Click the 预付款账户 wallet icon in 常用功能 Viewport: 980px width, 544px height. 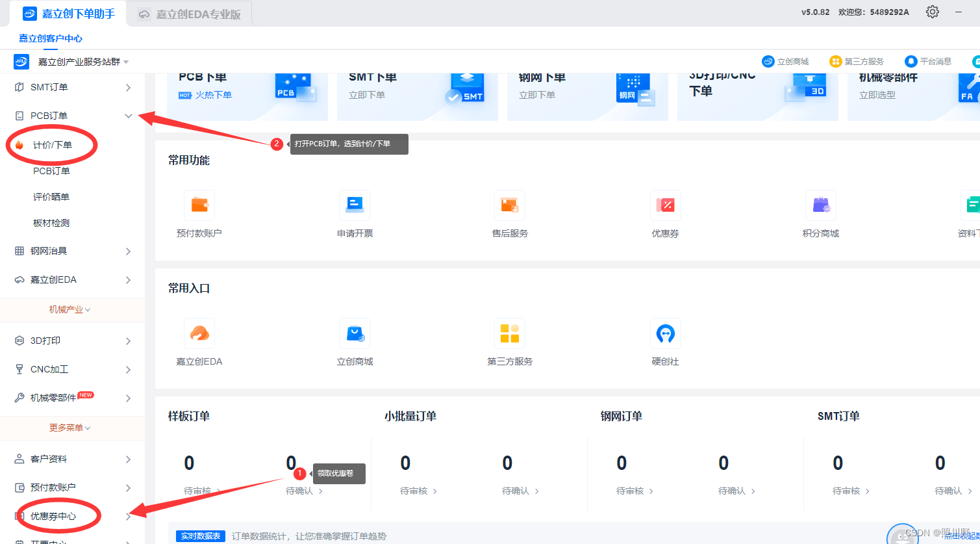199,205
